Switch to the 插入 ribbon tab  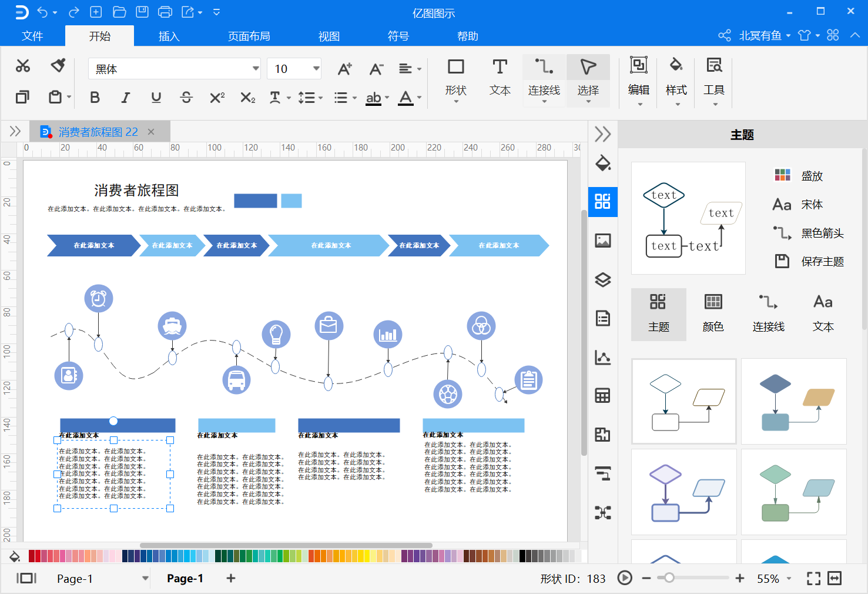tap(169, 36)
